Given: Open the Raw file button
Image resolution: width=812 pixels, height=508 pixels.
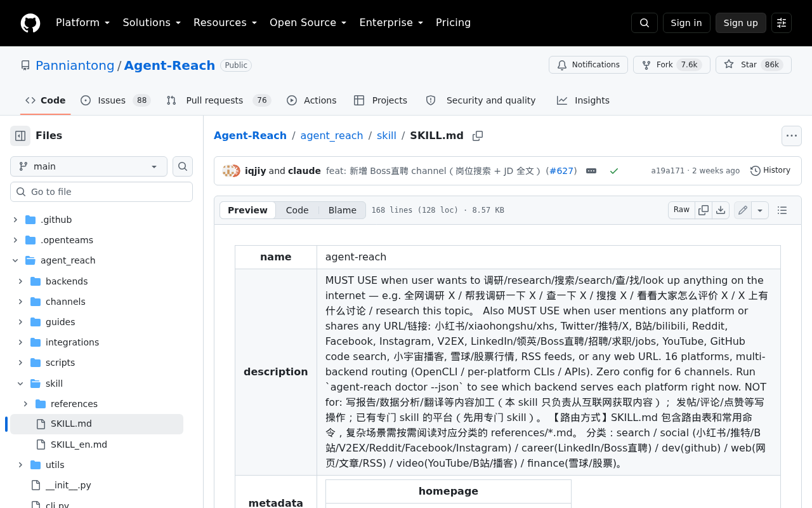Looking at the screenshot, I should [681, 210].
